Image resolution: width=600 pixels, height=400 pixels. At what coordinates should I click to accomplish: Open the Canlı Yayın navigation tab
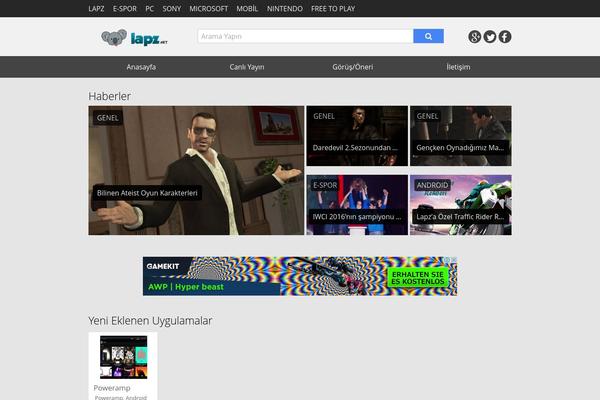(x=247, y=67)
